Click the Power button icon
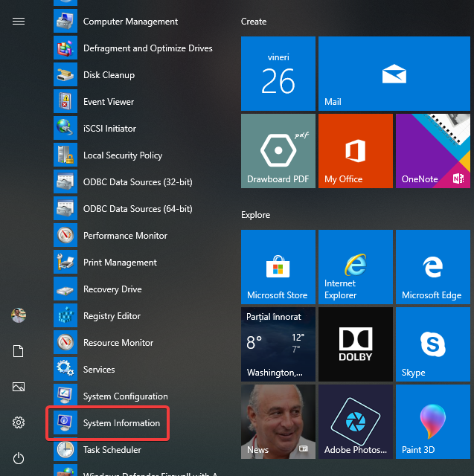474x476 pixels. coord(19,458)
